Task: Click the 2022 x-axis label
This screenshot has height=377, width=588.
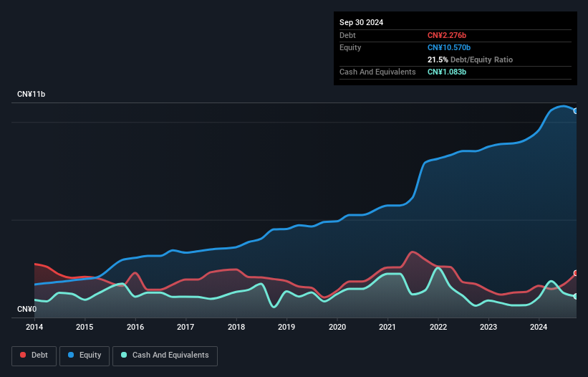Action: [x=438, y=327]
